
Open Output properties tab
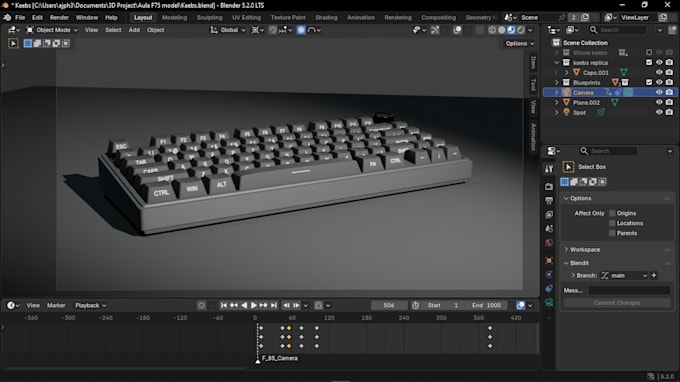(549, 200)
